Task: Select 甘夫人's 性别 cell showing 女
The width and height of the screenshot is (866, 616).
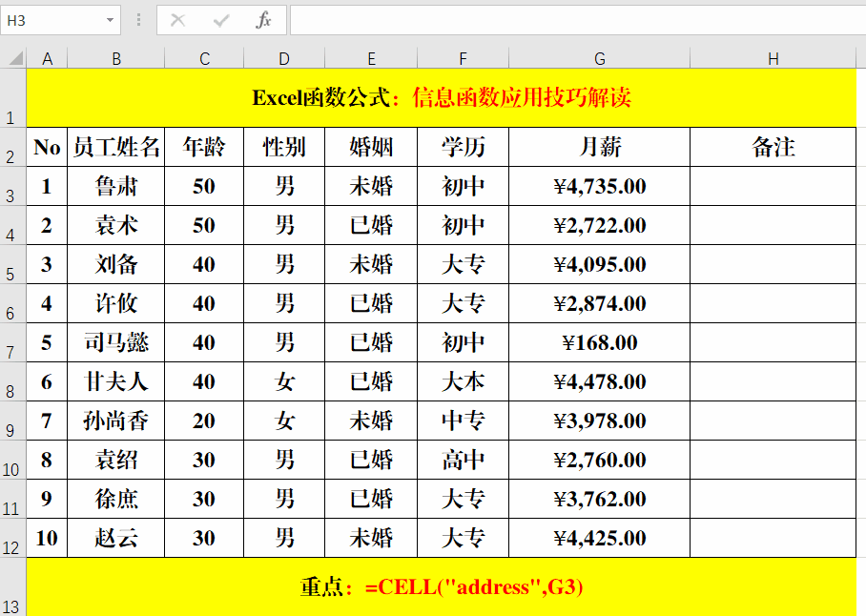Action: coord(283,381)
